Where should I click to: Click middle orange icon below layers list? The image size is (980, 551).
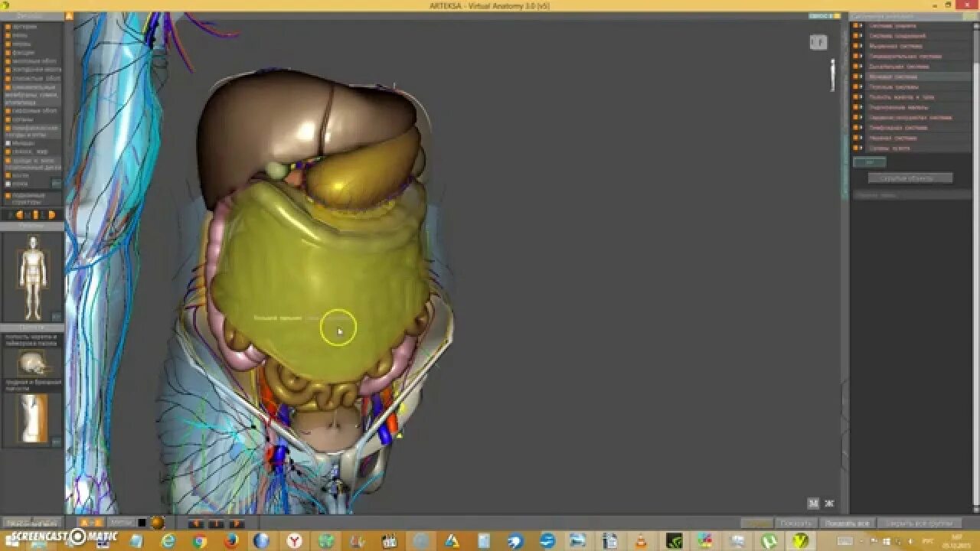click(36, 214)
